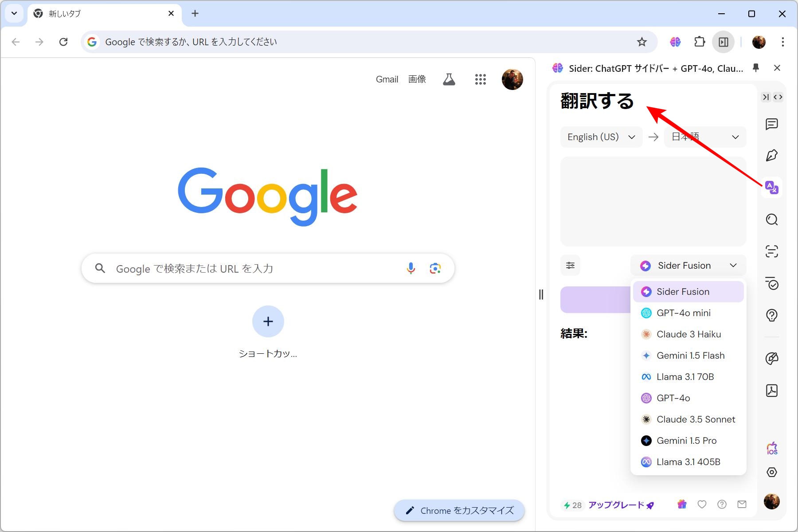Open Google Labs flask icon
The width and height of the screenshot is (798, 532).
pos(449,79)
